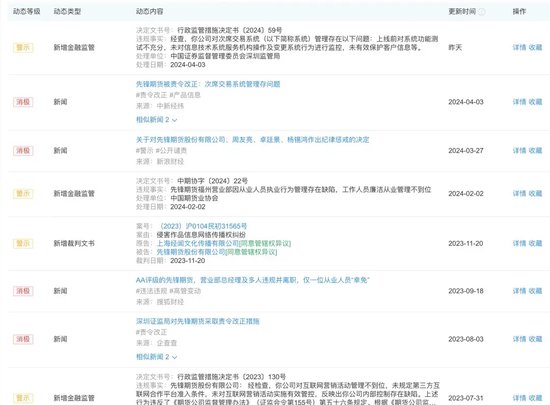The width and height of the screenshot is (550, 405).
Task: Open news AA评级的先锋期货 营业部总经理违规
Action: click(253, 280)
